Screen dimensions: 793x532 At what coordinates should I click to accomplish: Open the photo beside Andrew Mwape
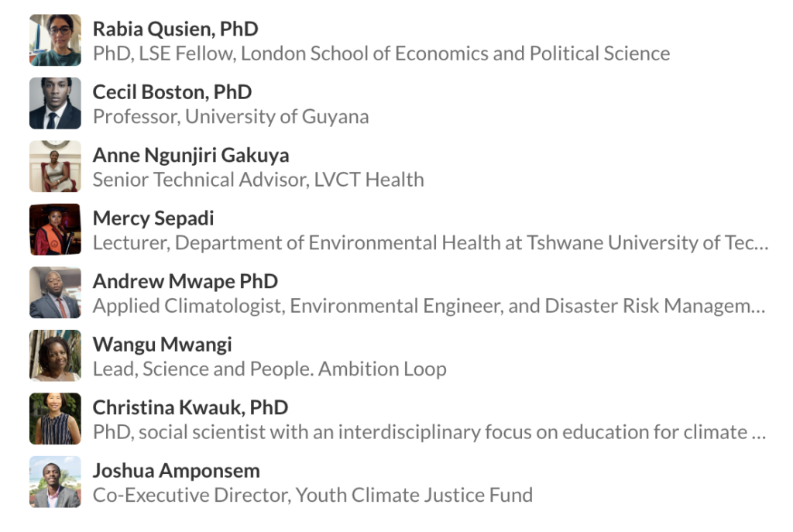pos(55,293)
